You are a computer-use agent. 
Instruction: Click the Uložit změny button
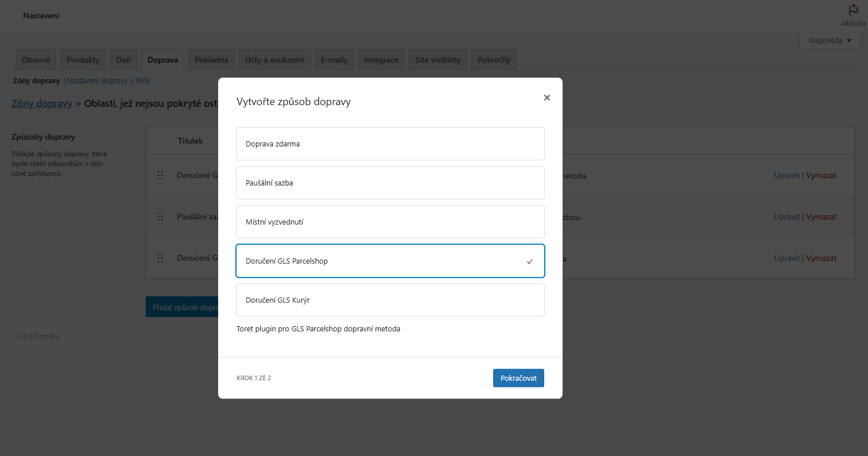pyautogui.click(x=39, y=336)
